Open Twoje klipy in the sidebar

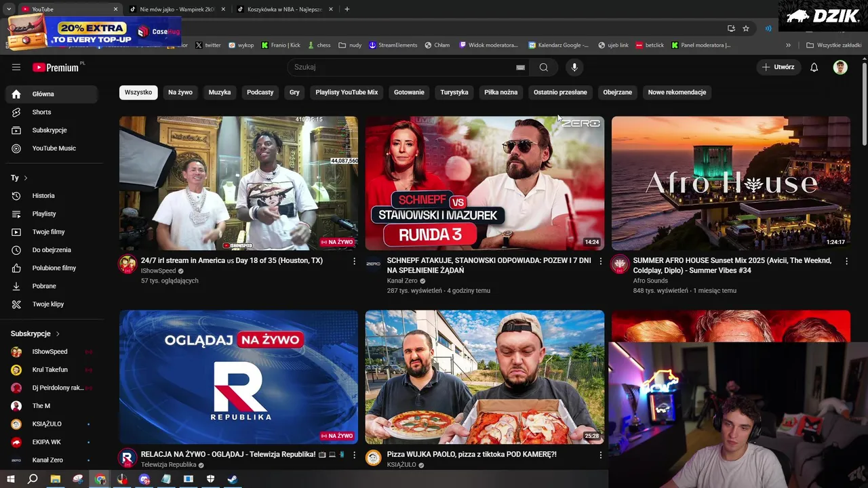(52, 304)
